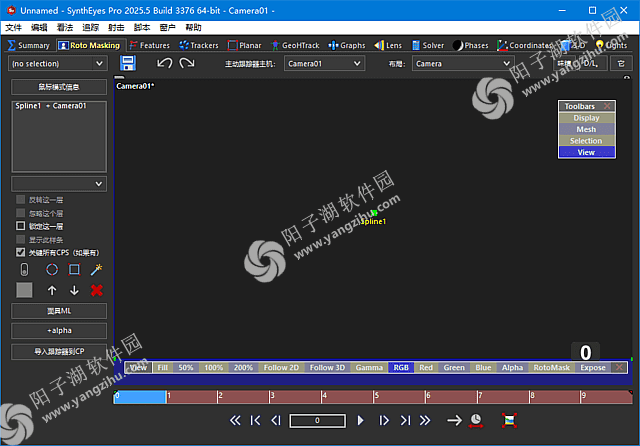Open the Camera layout dropdown
640x446 pixels.
click(x=462, y=64)
